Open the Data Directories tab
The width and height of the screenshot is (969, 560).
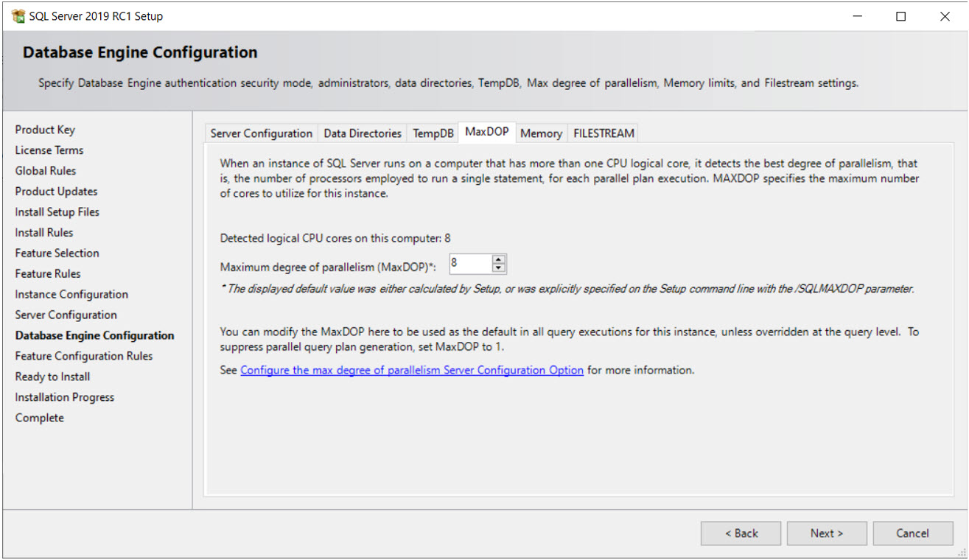click(363, 133)
